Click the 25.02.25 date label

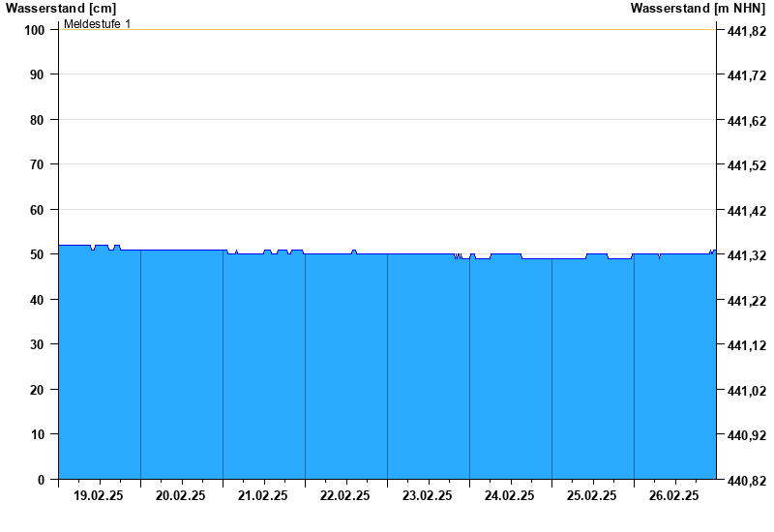point(592,496)
